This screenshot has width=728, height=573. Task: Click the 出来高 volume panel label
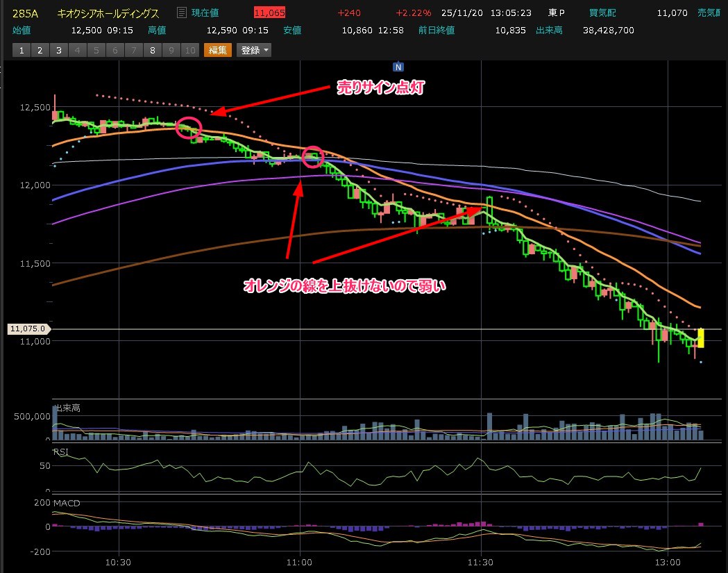pos(67,408)
